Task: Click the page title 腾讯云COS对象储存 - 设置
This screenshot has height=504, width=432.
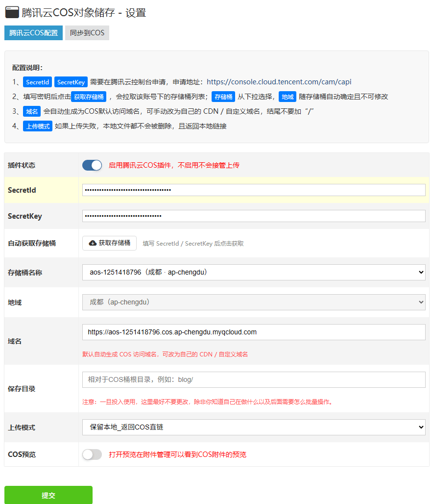Action: click(84, 13)
